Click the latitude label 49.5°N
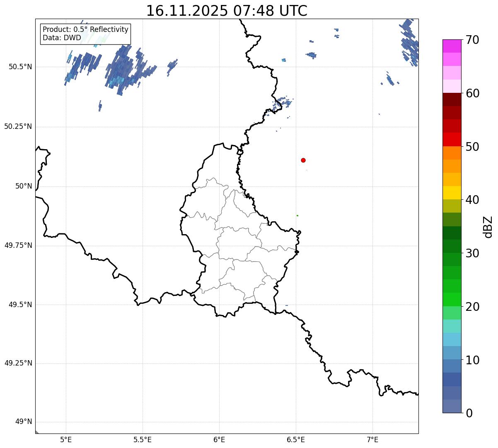Image resolution: width=498 pixels, height=448 pixels. click(20, 305)
